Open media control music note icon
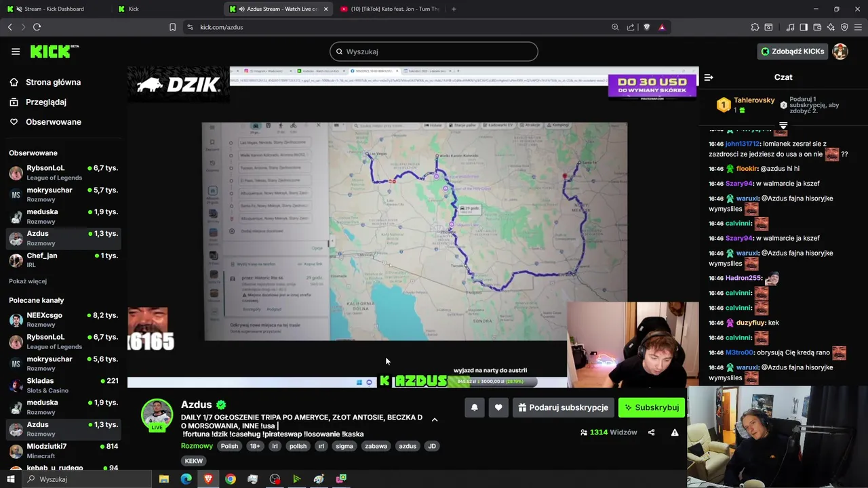Viewport: 868px width, 488px height. 790,27
